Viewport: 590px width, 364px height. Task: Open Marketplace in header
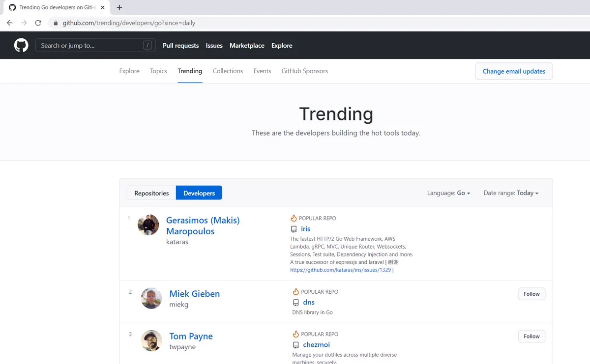point(247,46)
